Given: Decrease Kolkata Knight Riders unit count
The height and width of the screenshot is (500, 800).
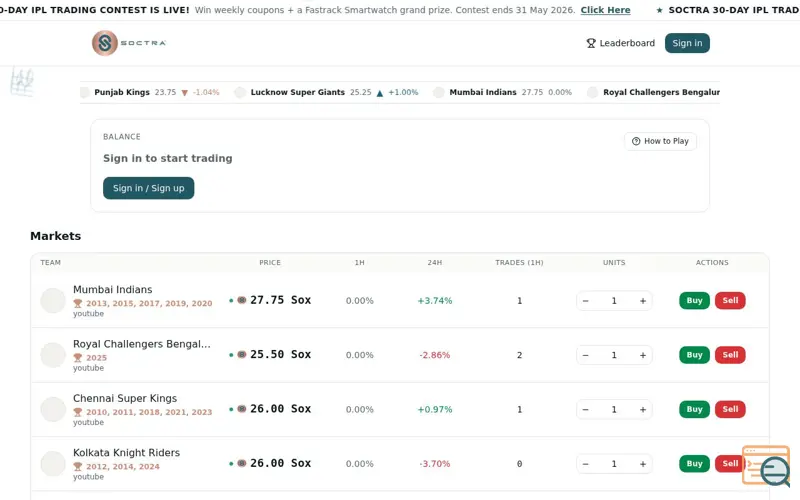Looking at the screenshot, I should tap(585, 464).
